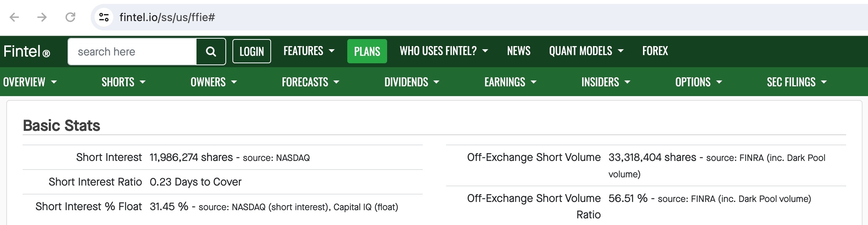This screenshot has height=225, width=868.
Task: Click the browser back arrow
Action: pos(14,17)
